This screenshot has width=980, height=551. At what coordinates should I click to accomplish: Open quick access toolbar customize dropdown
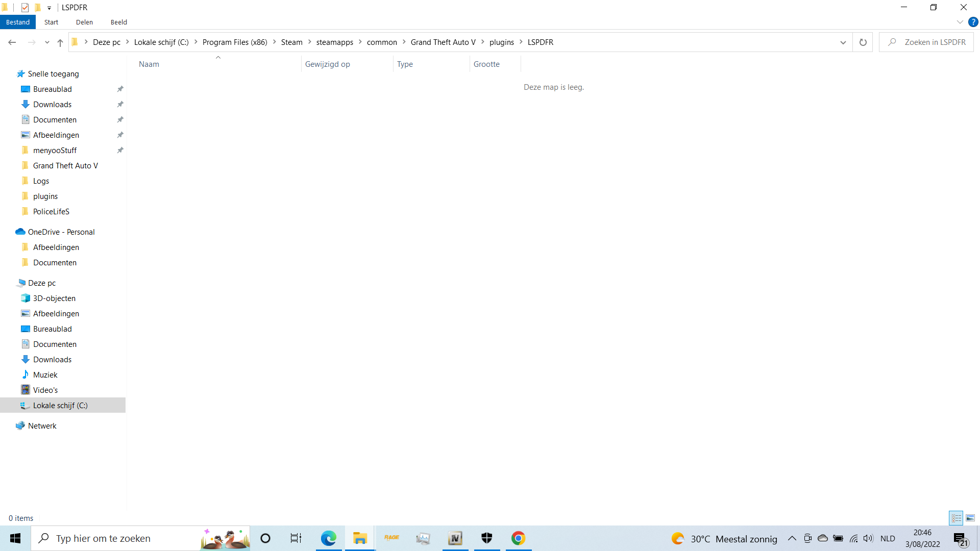pyautogui.click(x=49, y=8)
